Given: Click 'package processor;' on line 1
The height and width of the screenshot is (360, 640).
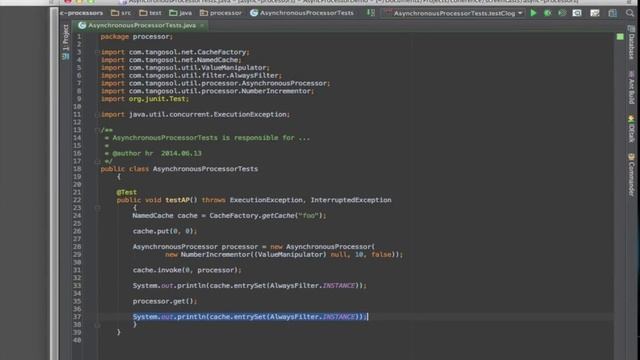Looking at the screenshot, I should tap(137, 37).
